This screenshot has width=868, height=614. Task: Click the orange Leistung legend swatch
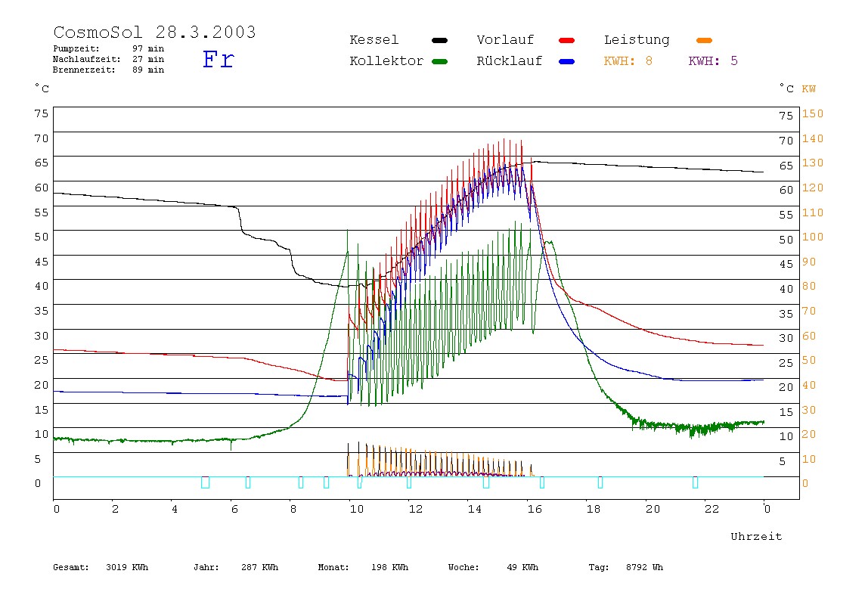[x=704, y=40]
